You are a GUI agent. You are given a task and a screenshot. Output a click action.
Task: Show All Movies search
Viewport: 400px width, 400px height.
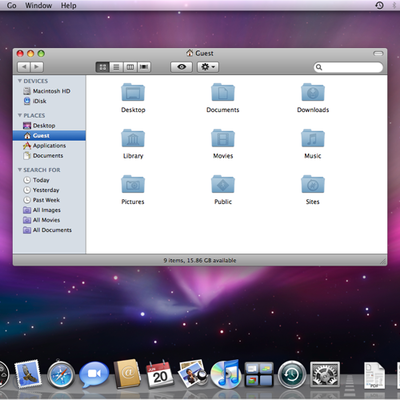point(49,220)
